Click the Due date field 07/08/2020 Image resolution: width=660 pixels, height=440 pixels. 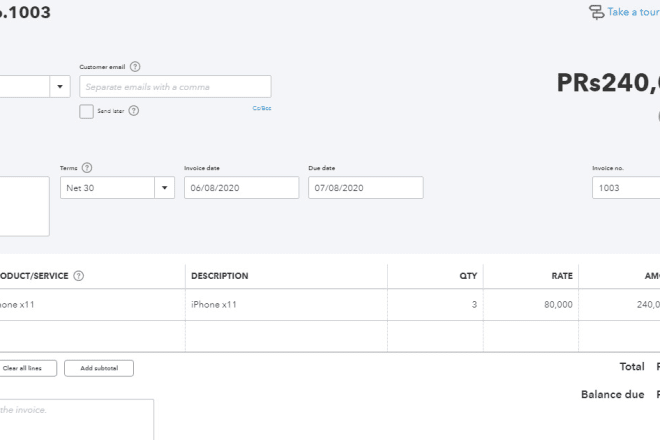pos(366,188)
